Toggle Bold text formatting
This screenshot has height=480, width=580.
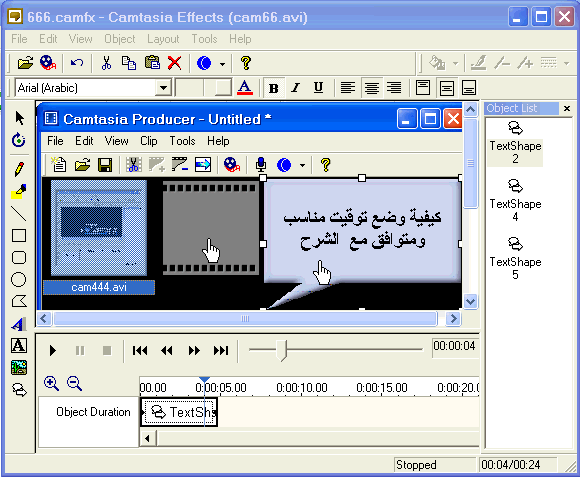tap(274, 88)
